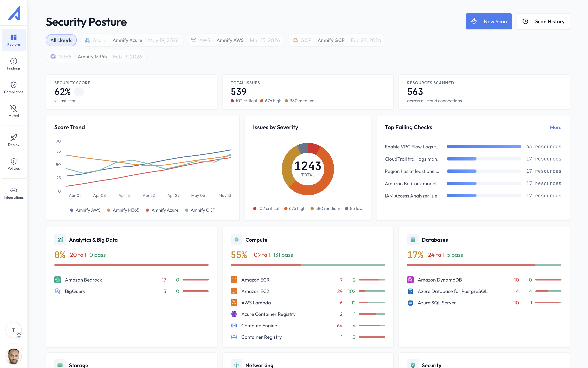The width and height of the screenshot is (588, 368).
Task: Open Scan History
Action: 543,21
